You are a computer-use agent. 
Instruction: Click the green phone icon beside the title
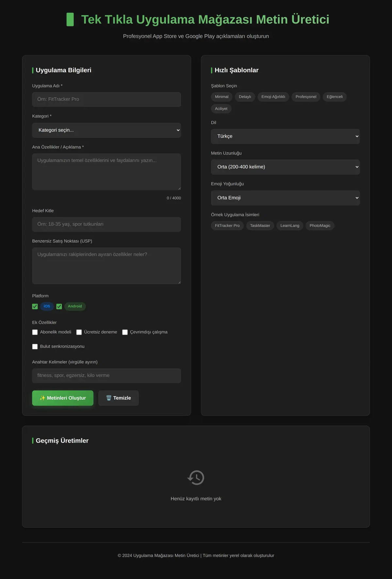[x=70, y=20]
